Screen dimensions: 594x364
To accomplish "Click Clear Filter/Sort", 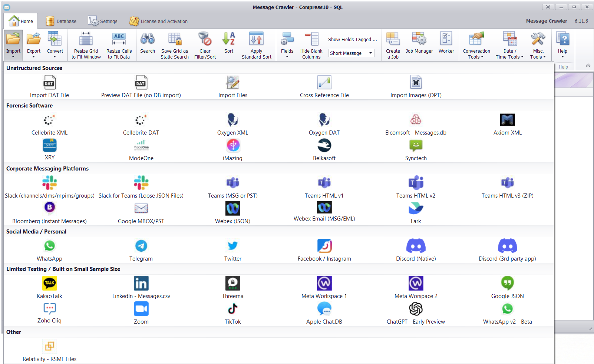I will pos(205,45).
